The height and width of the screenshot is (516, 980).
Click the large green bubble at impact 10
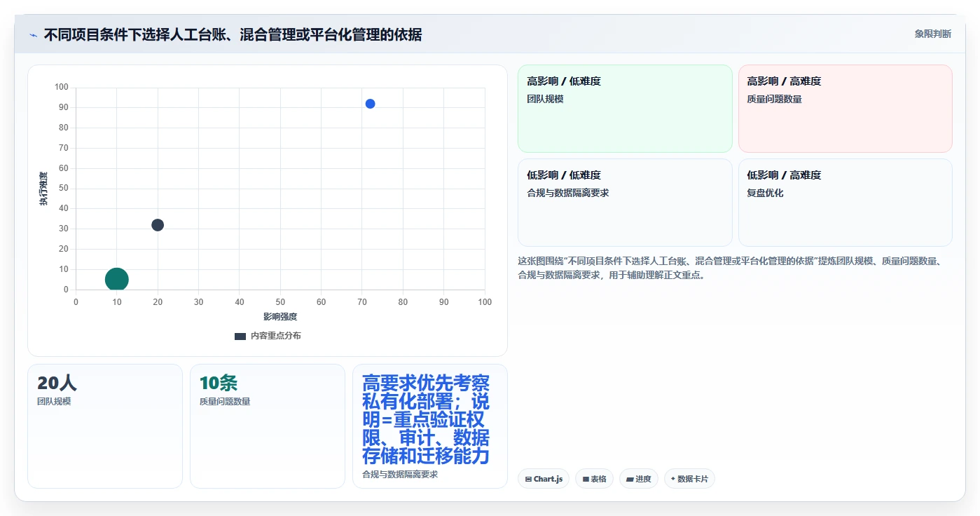[117, 280]
